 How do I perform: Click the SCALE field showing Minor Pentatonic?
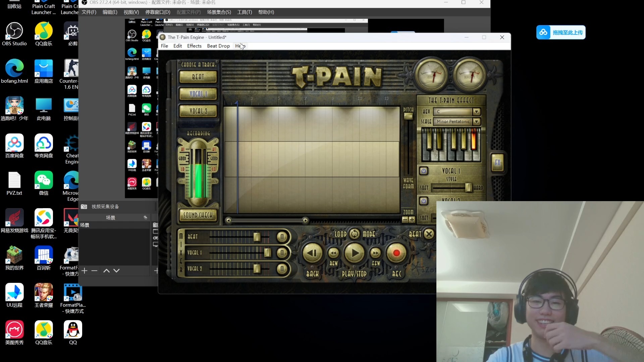pos(453,121)
